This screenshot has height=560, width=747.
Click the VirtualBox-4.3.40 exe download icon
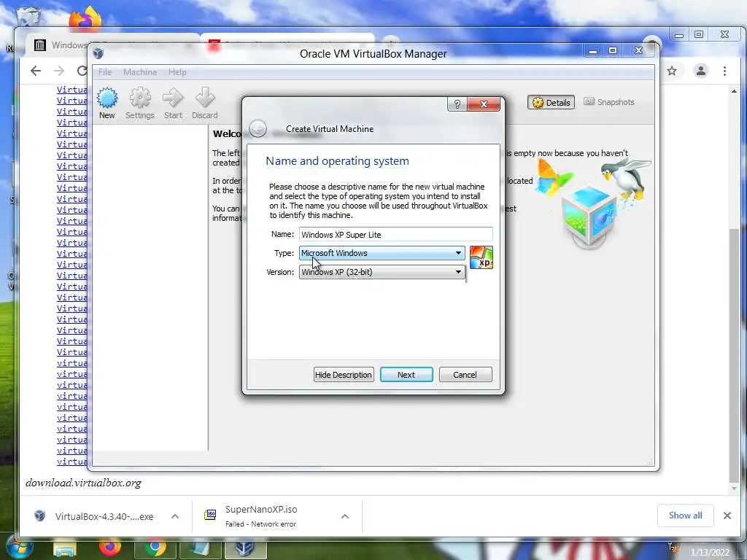(40, 516)
